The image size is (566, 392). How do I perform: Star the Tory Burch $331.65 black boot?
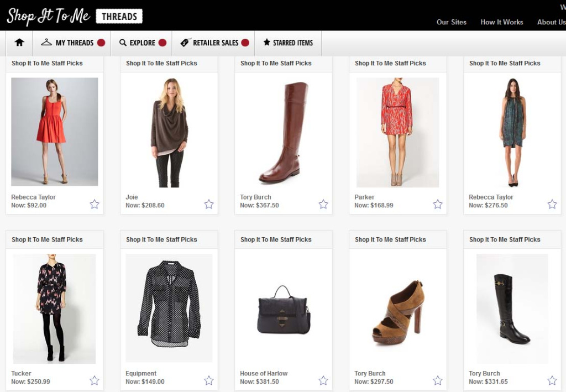click(x=552, y=380)
